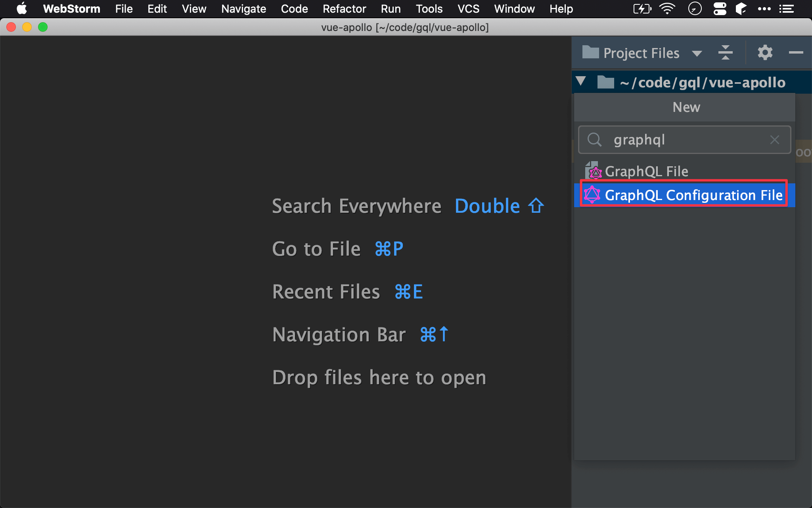
Task: Hide the project tool window
Action: point(795,52)
